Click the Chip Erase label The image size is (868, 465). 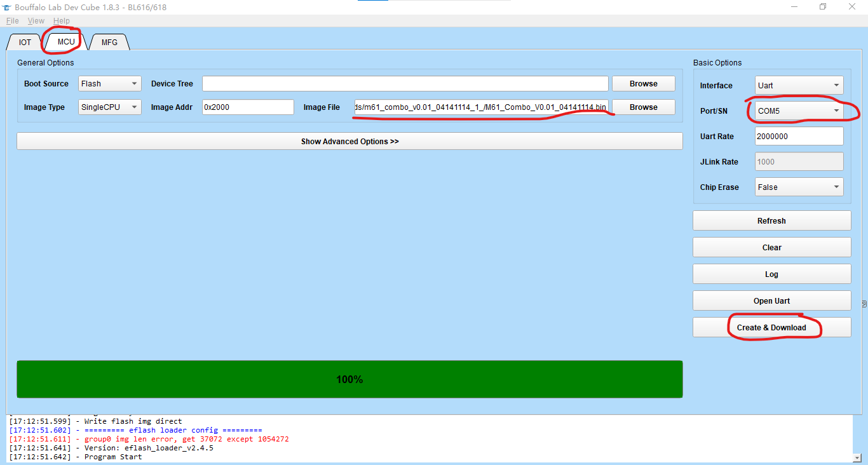[719, 187]
